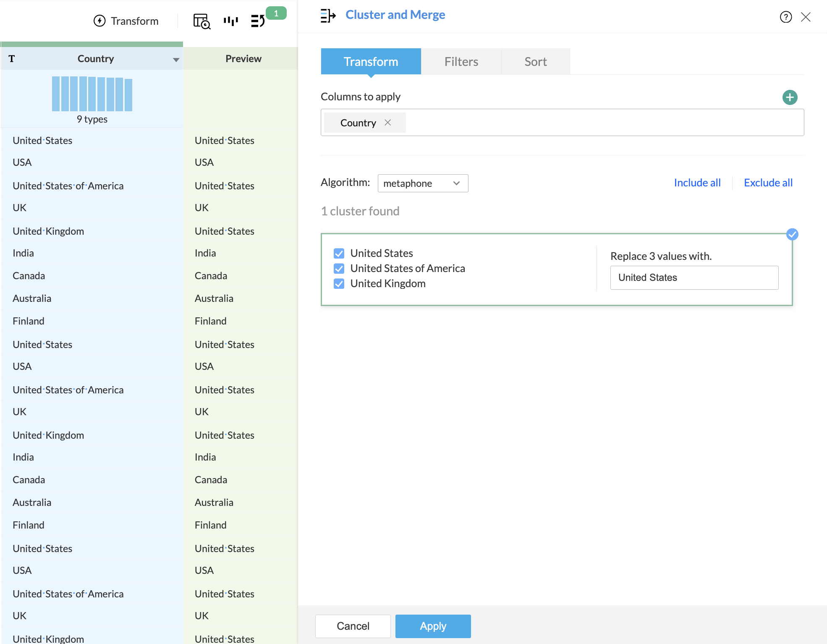
Task: Switch to the Filters tab
Action: (x=461, y=62)
